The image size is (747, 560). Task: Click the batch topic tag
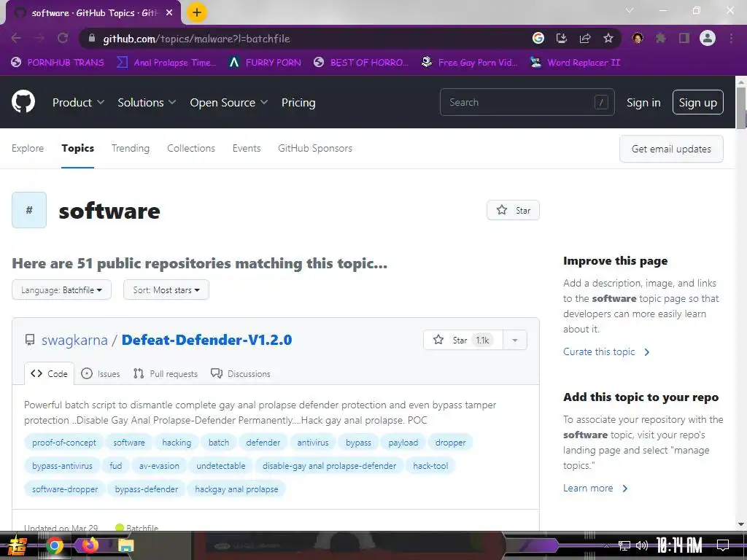tap(219, 443)
